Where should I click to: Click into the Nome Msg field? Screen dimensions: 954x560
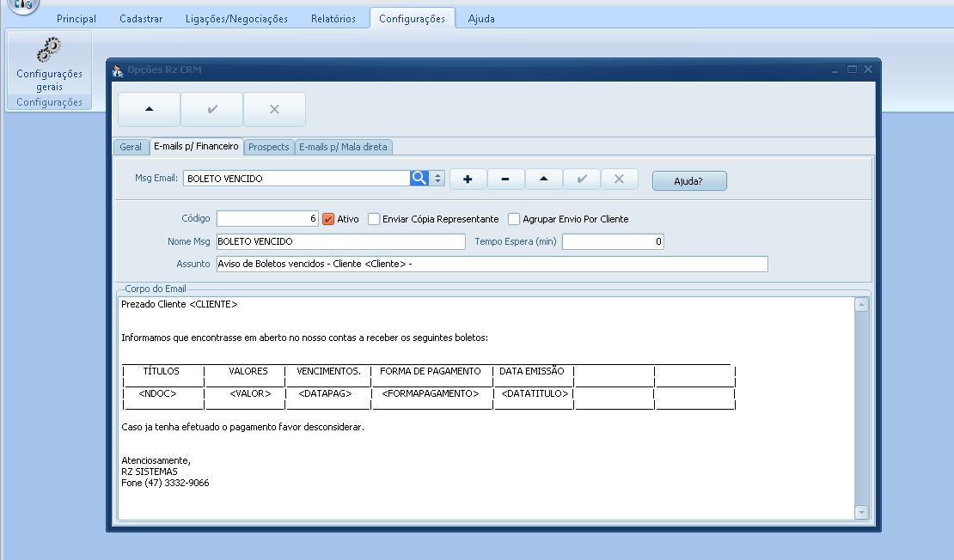[340, 241]
